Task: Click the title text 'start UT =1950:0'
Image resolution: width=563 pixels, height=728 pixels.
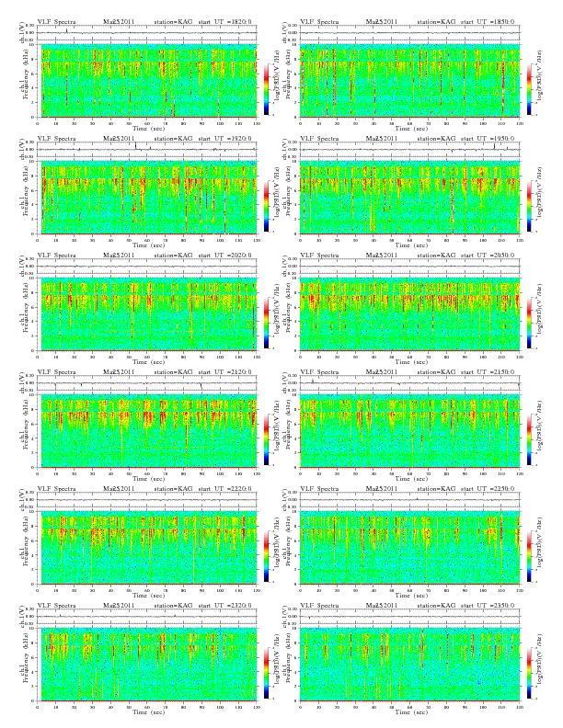Action: (488, 139)
